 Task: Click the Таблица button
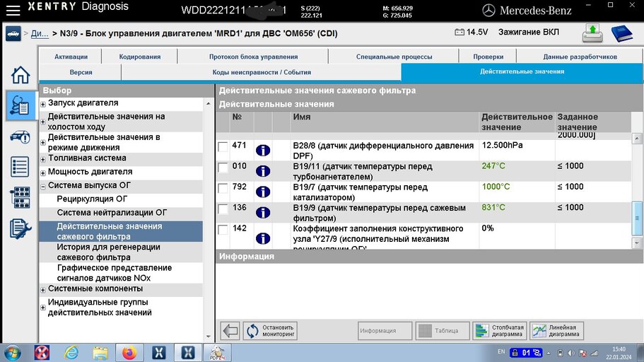pos(443,330)
